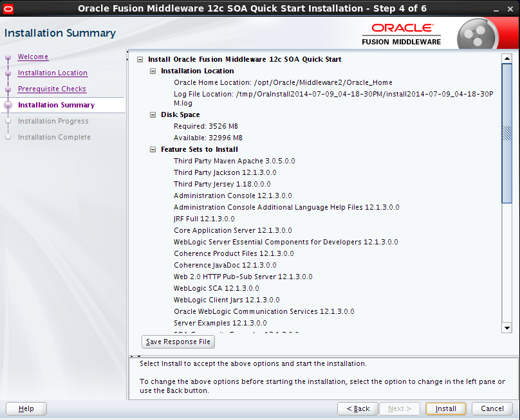Click the Disk Space tree heading
The height and width of the screenshot is (420, 520).
[x=180, y=115]
